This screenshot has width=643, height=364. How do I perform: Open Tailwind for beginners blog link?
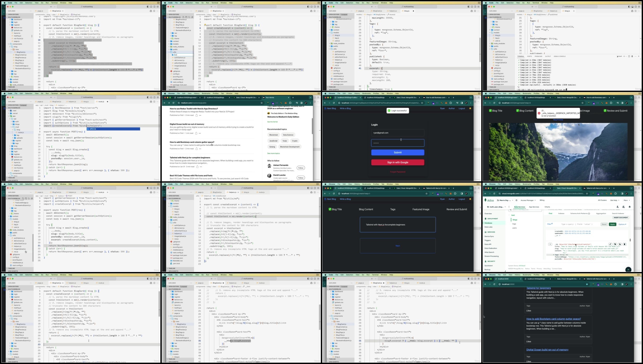(538, 288)
